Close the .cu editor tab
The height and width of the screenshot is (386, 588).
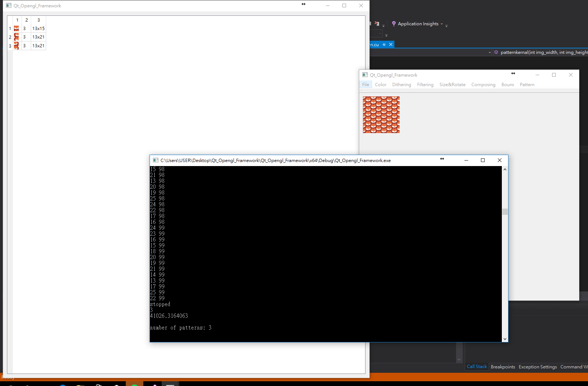click(391, 44)
